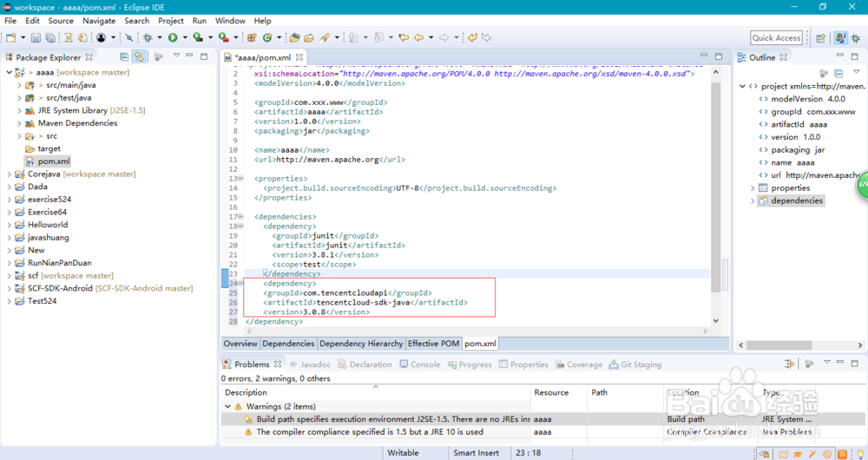The width and height of the screenshot is (868, 460).
Task: Click the New Java Package icon
Action: point(252,37)
